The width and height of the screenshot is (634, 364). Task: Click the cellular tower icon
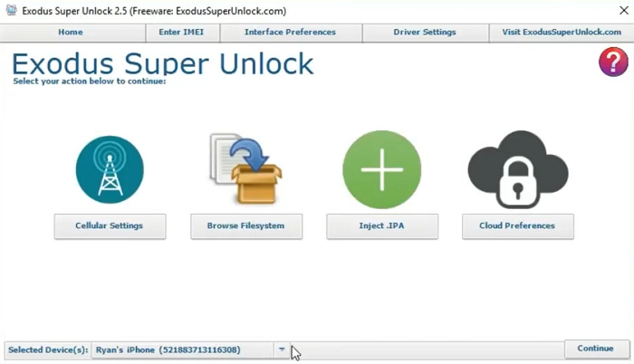coord(110,169)
